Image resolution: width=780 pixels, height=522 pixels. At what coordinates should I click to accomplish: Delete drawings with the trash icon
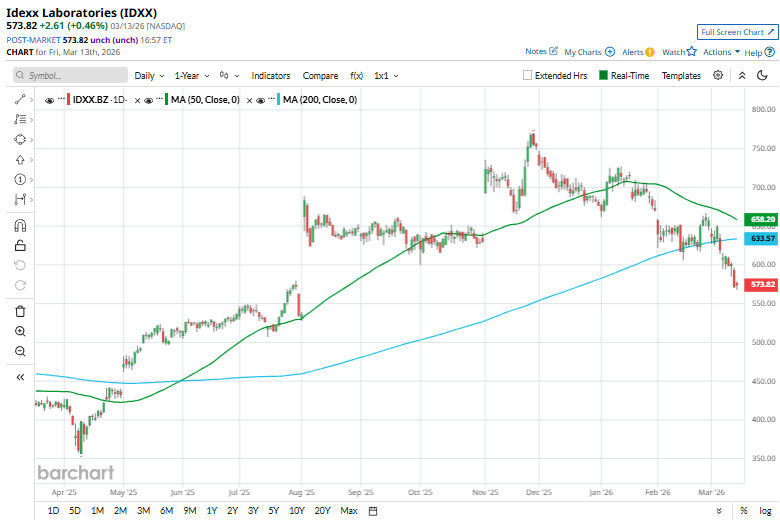tap(20, 311)
